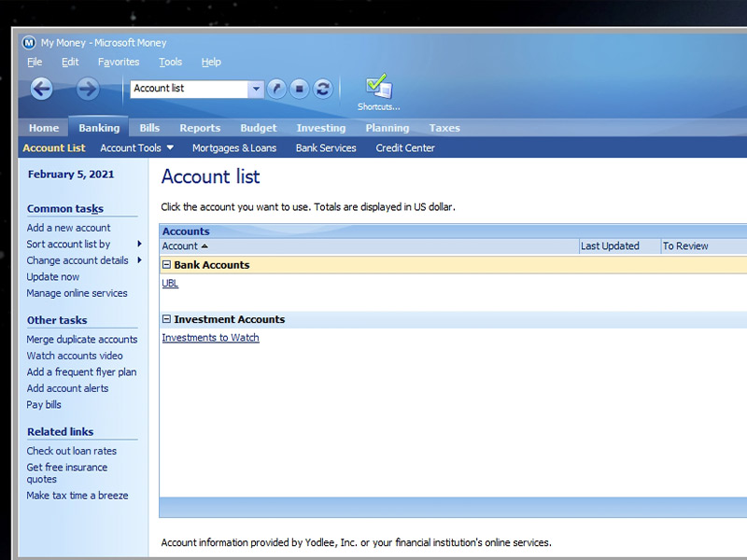
Task: Open the Edit menu
Action: pyautogui.click(x=70, y=62)
